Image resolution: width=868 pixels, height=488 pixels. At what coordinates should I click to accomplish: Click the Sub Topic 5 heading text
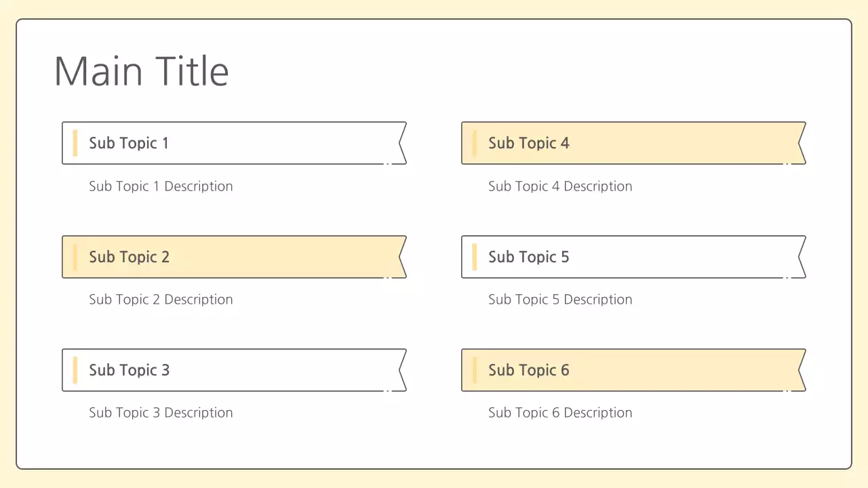coord(528,257)
